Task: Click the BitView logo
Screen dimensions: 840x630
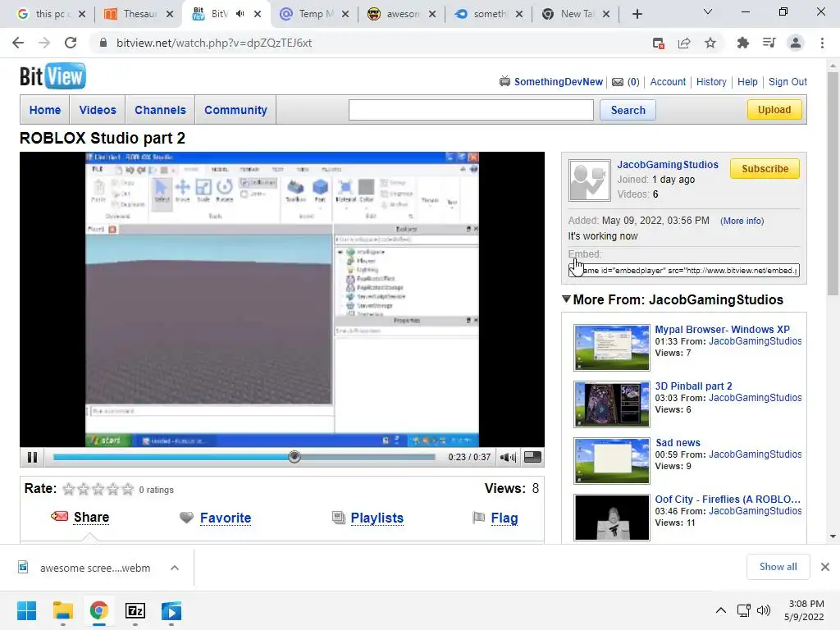Action: 52,76
